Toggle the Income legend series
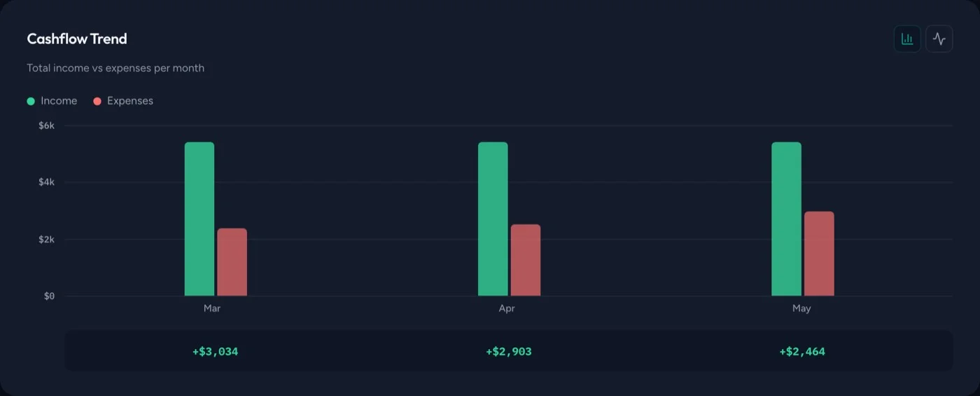 pyautogui.click(x=52, y=101)
